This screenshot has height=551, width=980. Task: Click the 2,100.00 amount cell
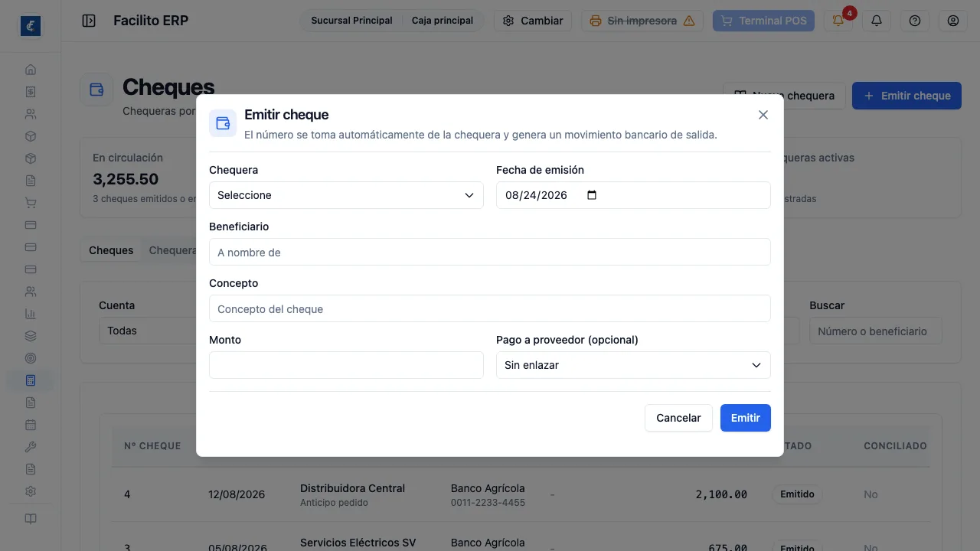point(721,494)
